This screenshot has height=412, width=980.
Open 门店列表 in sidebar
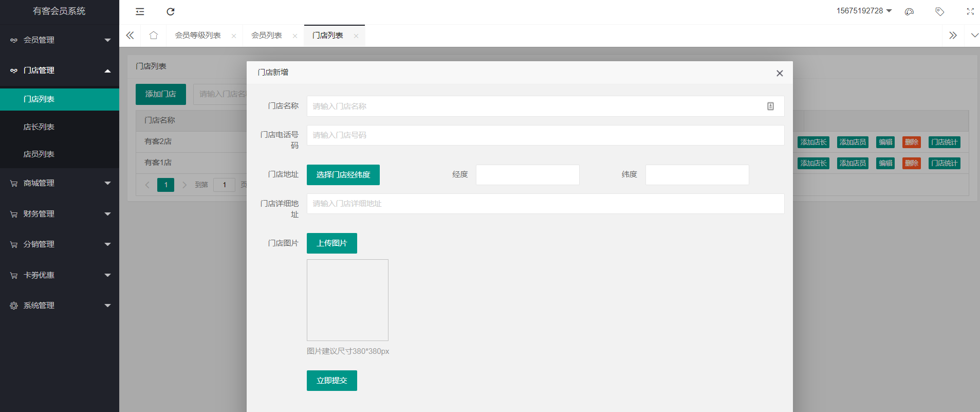point(60,99)
